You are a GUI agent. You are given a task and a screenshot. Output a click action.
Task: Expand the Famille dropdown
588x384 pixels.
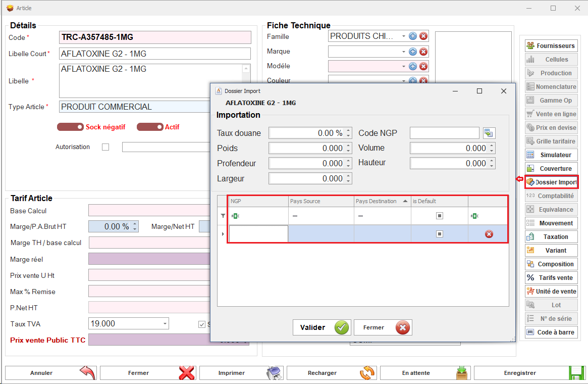[x=403, y=36]
